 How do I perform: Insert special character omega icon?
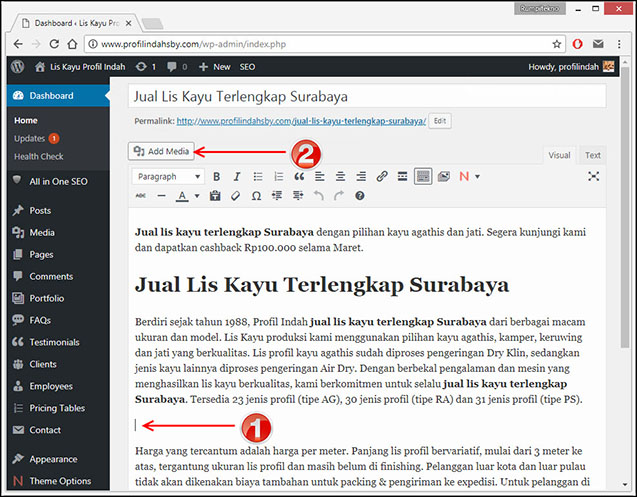click(x=256, y=196)
